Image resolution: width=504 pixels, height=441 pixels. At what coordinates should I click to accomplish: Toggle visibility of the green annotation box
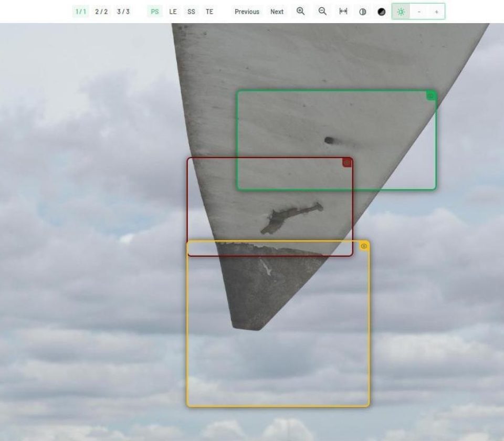coord(430,96)
